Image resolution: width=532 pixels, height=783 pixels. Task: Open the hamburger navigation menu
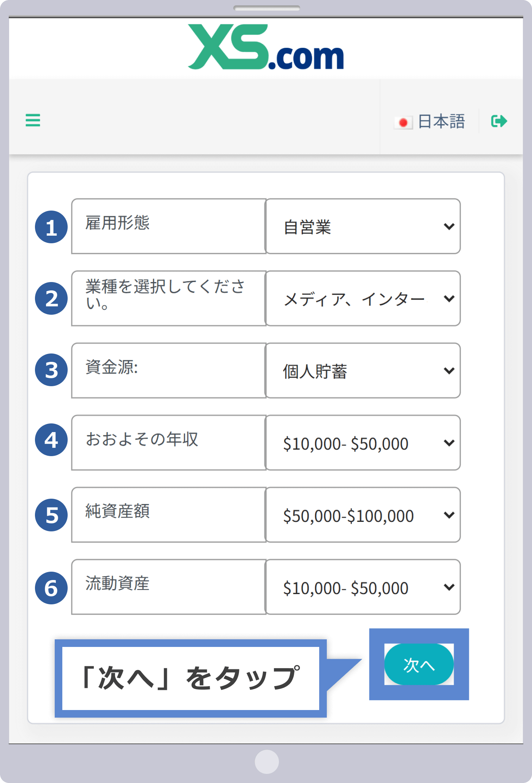click(33, 121)
